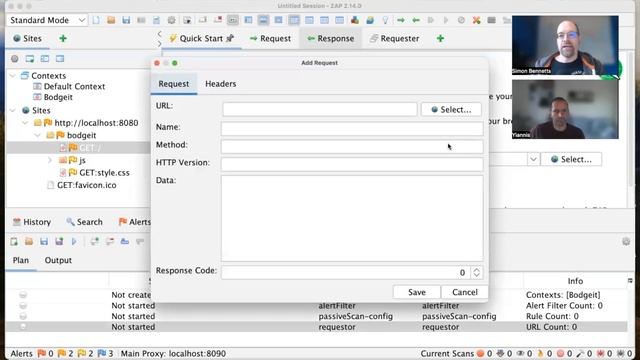Screen dimensions: 640x360
Task: Adjust Response Code stepper arrows
Action: point(476,273)
